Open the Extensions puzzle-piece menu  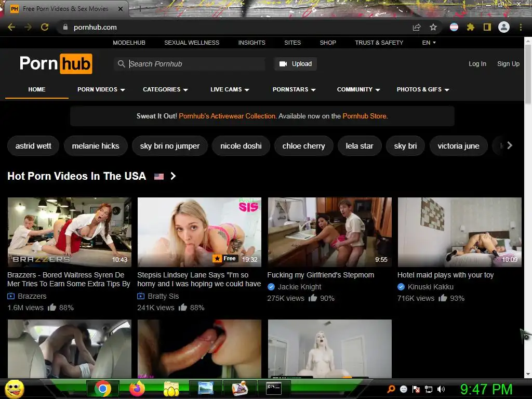point(471,27)
